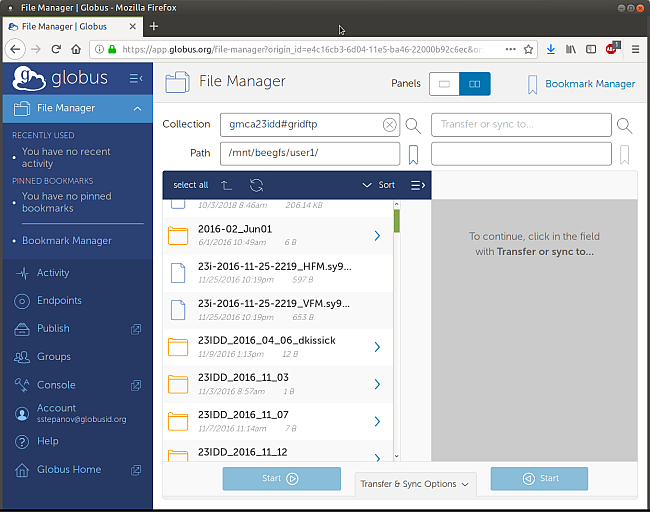Open Help in the sidebar
This screenshot has height=512, width=650.
(47, 441)
